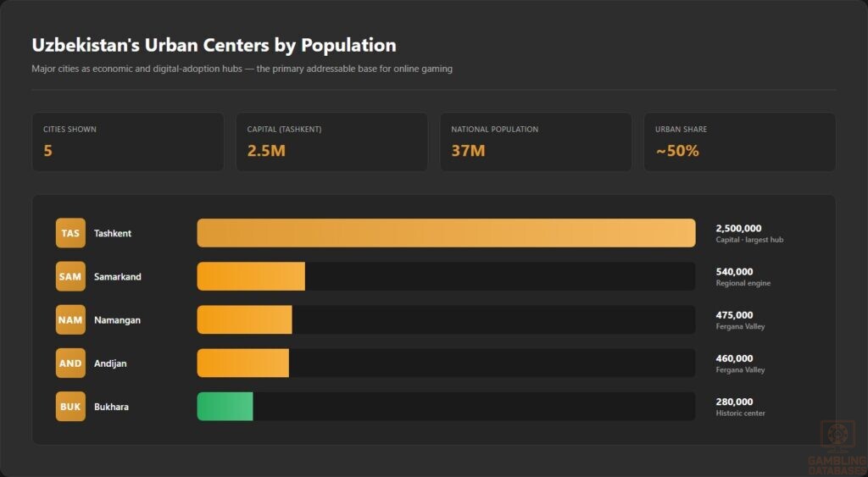Image resolution: width=868 pixels, height=477 pixels.
Task: Click the cities shown count 5
Action: (x=47, y=151)
